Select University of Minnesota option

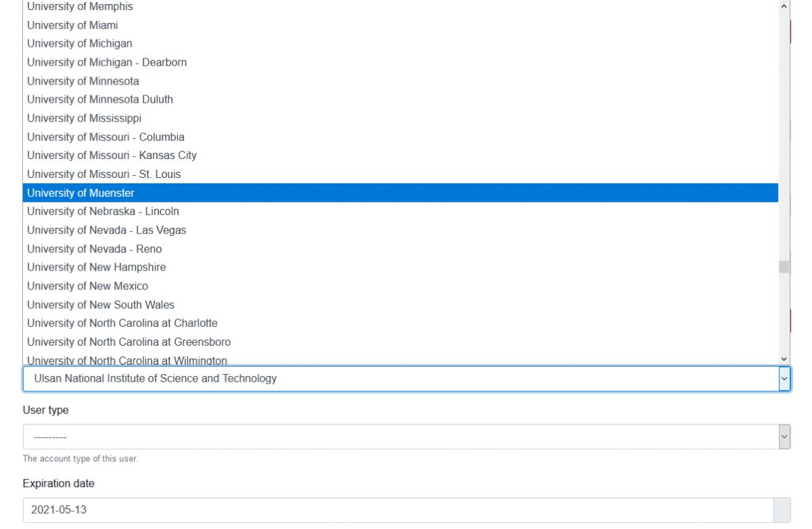point(401,81)
